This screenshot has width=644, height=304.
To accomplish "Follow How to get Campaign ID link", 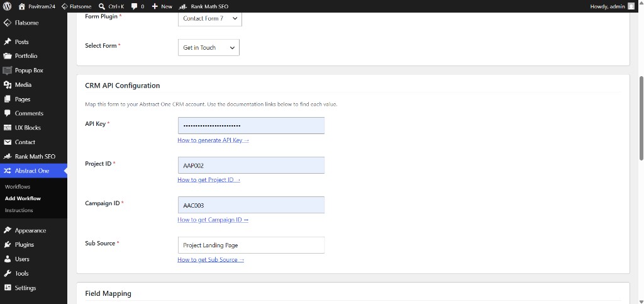I will [213, 220].
